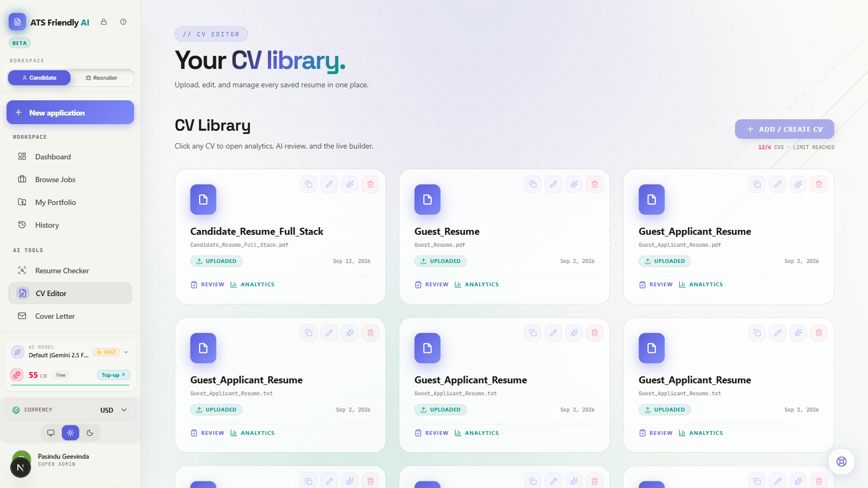Open the USD currency dropdown
The image size is (868, 488).
click(114, 410)
